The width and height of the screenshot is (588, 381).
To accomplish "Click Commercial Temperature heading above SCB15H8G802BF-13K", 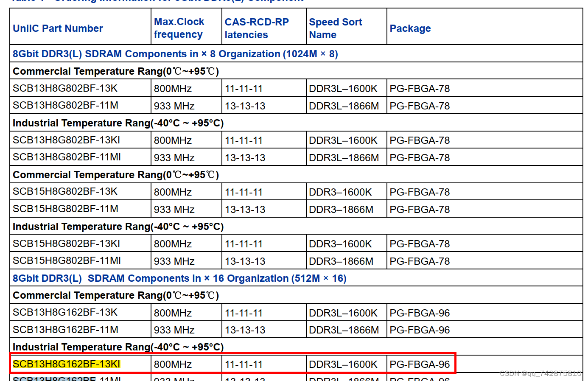I will 116,175.
